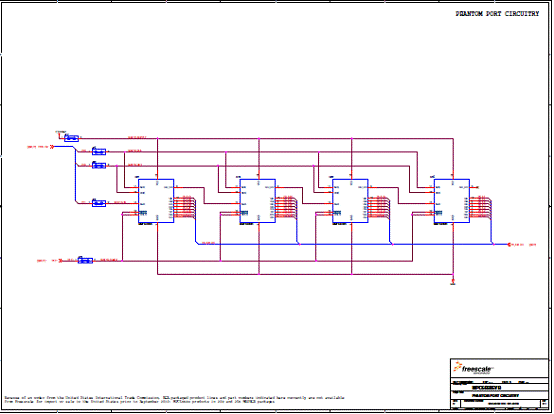Click the Freescale logo in title block
This screenshot has height=414, width=554.
click(x=473, y=368)
